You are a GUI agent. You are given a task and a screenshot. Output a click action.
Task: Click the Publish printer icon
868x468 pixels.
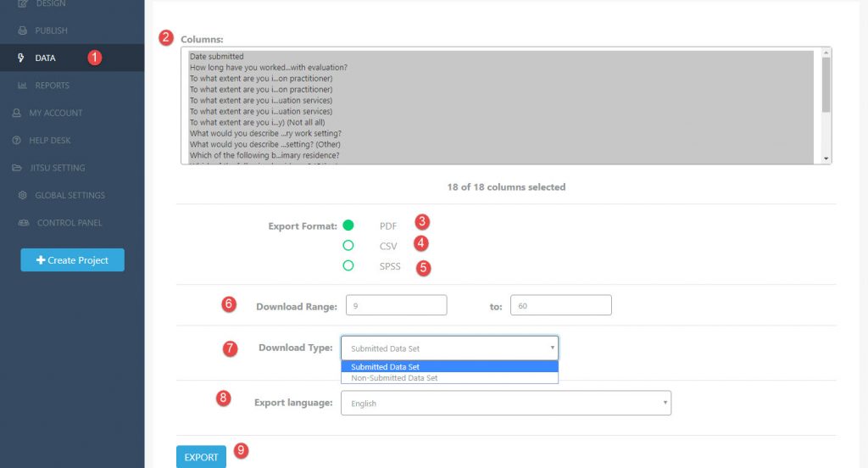coord(22,31)
